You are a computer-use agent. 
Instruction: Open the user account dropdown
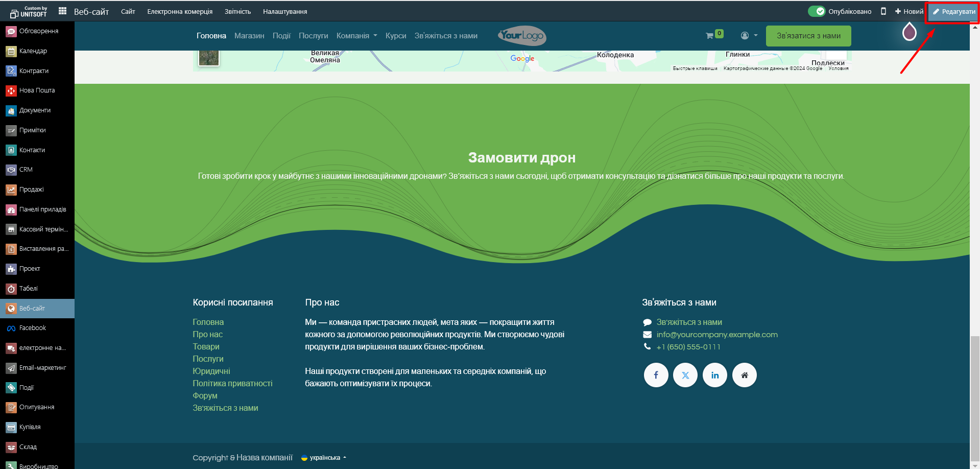tap(749, 36)
